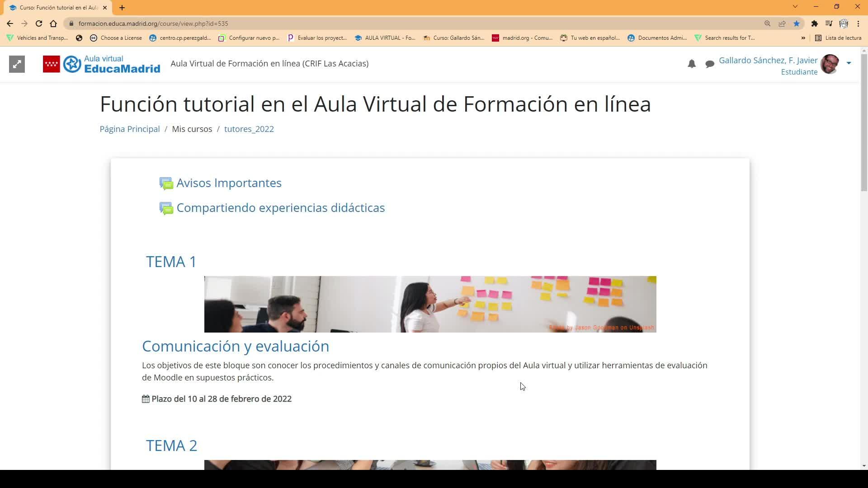The height and width of the screenshot is (488, 868).
Task: Click the forum icon beside Avisos Importantes
Action: pos(166,183)
